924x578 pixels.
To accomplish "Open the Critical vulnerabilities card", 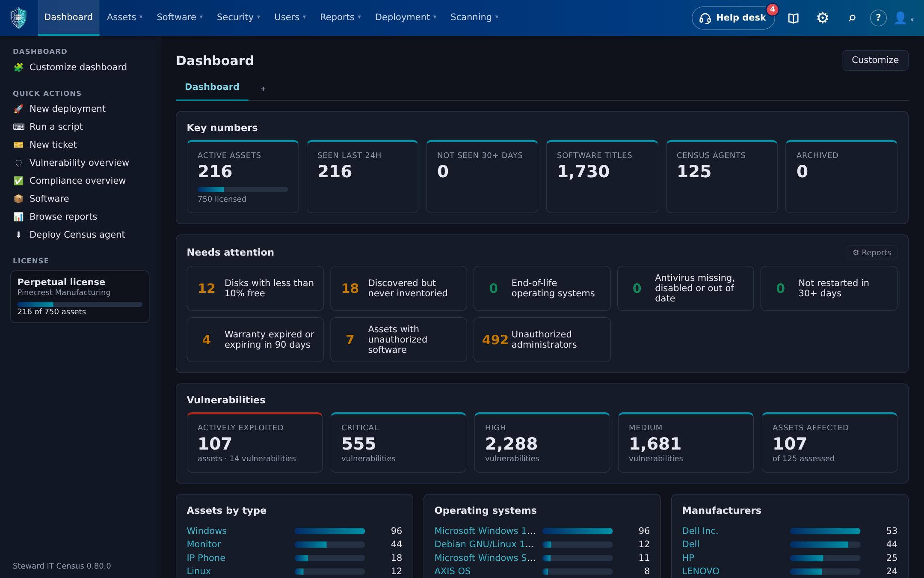I will coord(398,442).
